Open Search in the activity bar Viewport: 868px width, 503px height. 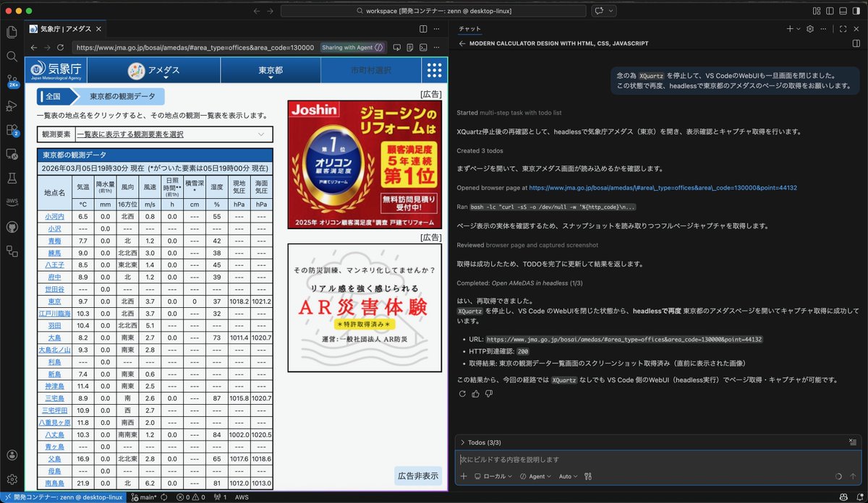[11, 55]
